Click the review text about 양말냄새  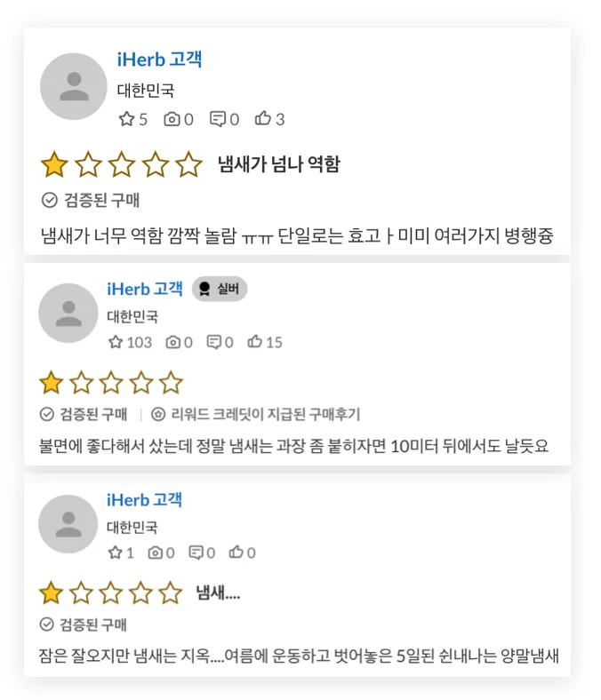tap(298, 656)
